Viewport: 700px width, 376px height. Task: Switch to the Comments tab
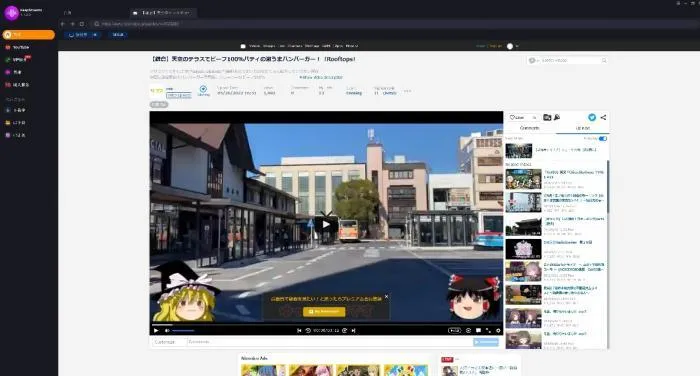(x=530, y=128)
